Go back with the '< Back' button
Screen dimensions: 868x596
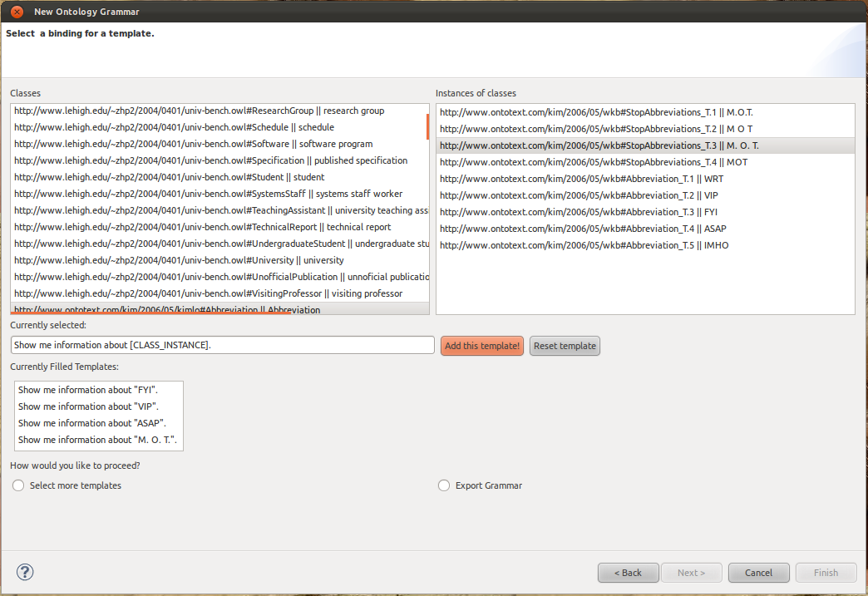[628, 573]
